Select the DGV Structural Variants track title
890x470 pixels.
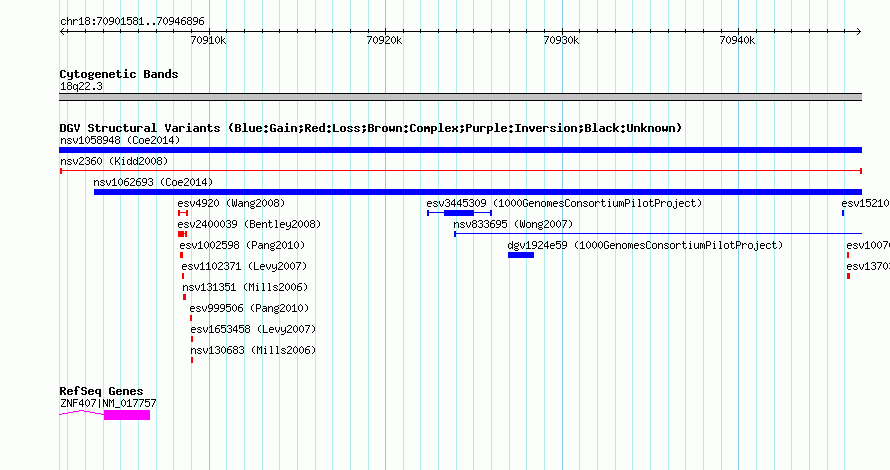pyautogui.click(x=371, y=128)
